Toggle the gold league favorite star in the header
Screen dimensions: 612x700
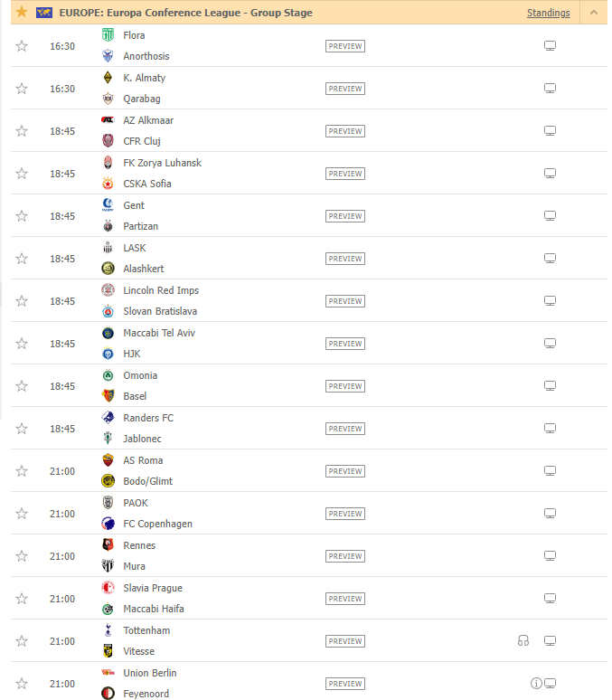coord(22,12)
